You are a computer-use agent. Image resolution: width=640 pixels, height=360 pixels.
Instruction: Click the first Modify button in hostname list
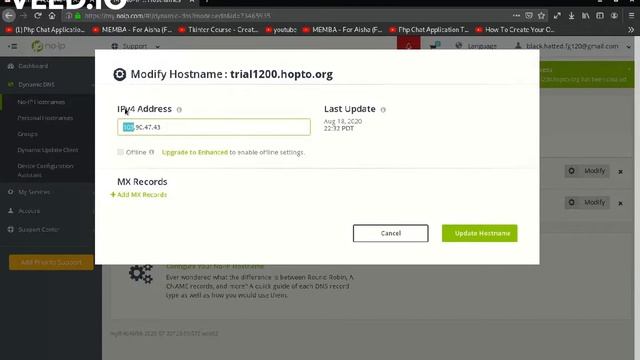click(587, 171)
